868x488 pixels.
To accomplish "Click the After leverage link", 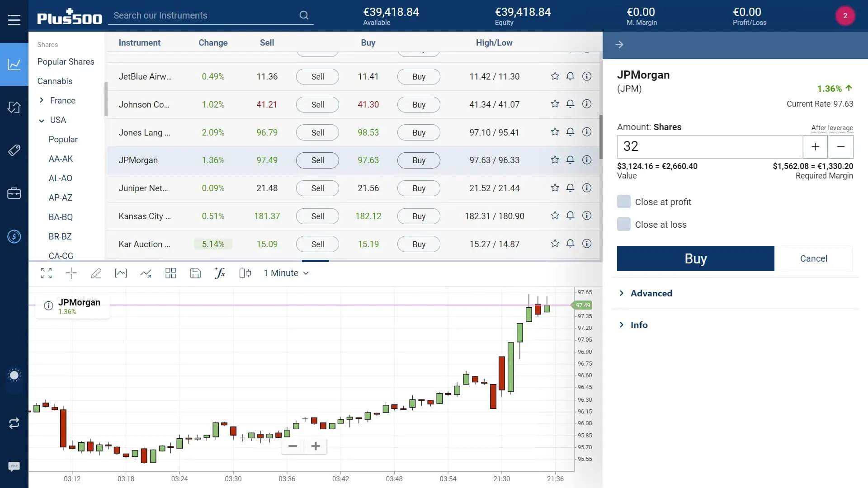I will click(x=832, y=128).
